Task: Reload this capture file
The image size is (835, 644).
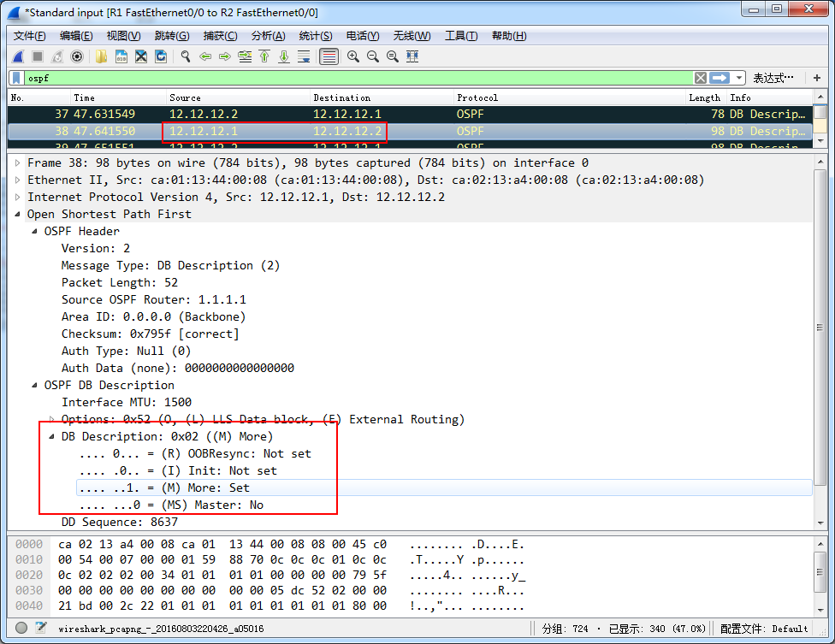Action: (160, 56)
